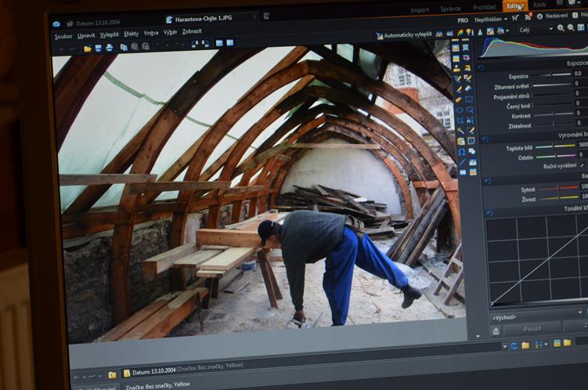The width and height of the screenshot is (588, 390).
Task: Click the Copy icon in the toolbar
Action: [124, 47]
